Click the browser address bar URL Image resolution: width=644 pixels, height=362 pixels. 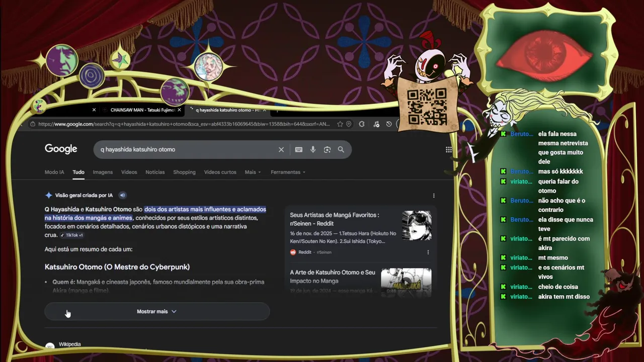pyautogui.click(x=184, y=124)
